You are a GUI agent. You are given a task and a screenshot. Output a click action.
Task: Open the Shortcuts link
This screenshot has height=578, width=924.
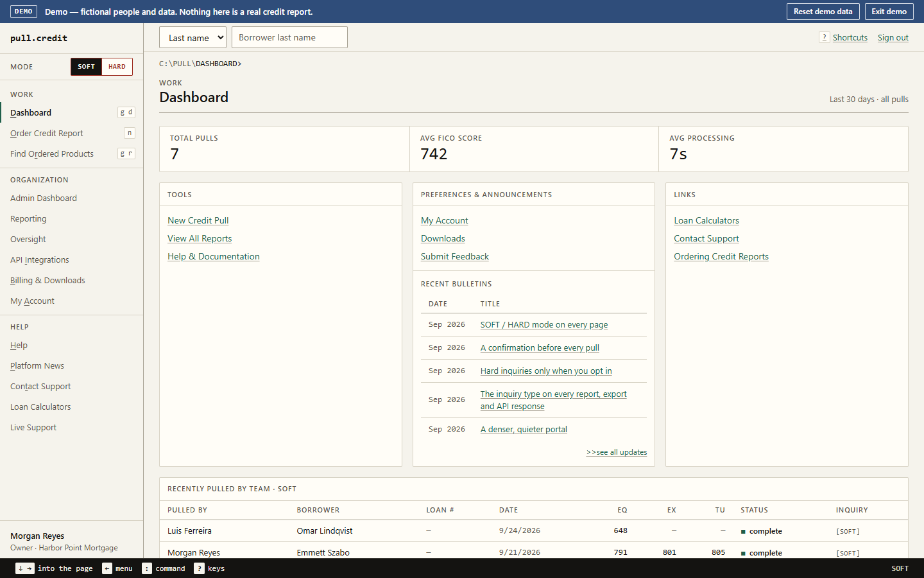coord(850,38)
